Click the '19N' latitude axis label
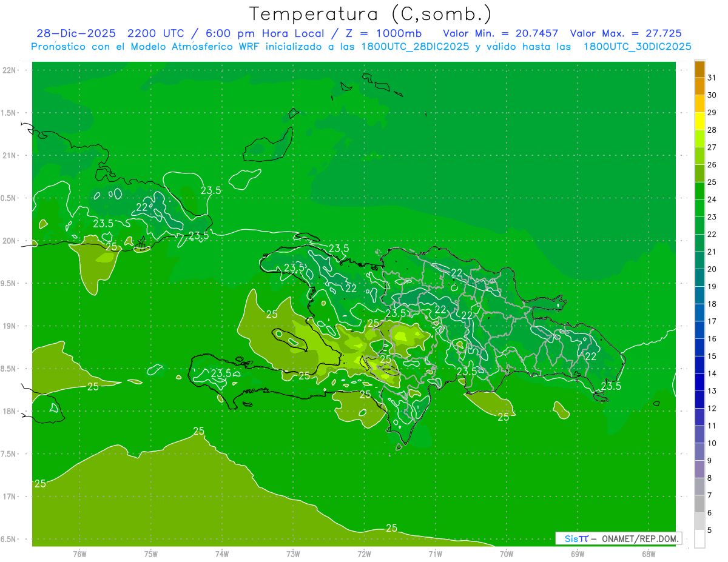Viewport: 728px width, 562px height. (x=8, y=326)
